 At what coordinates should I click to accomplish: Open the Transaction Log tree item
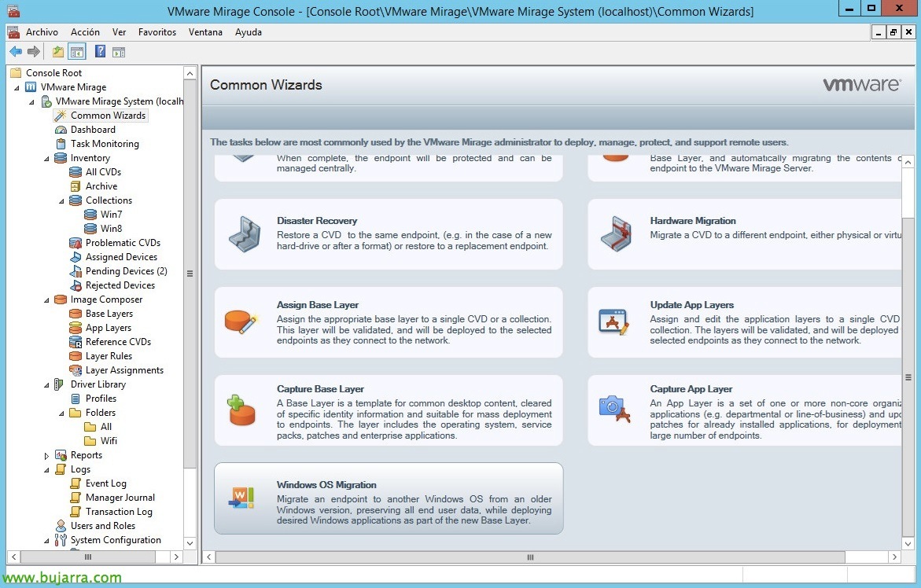[x=120, y=512]
